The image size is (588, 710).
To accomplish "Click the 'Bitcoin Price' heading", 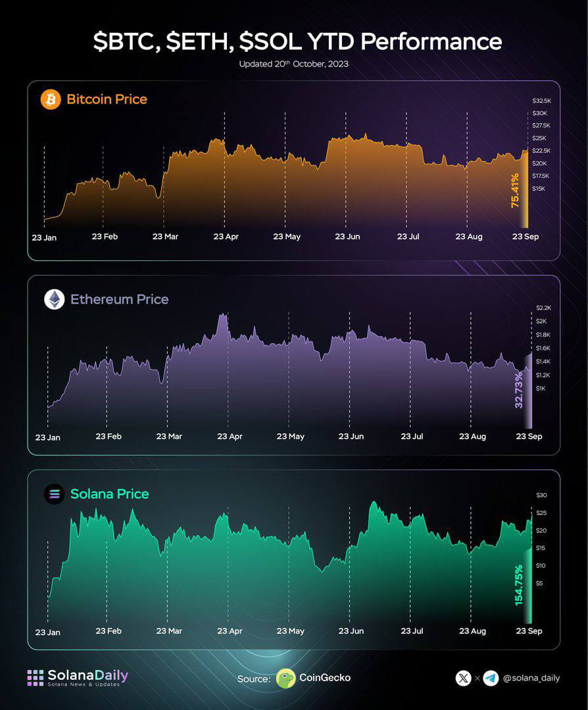I will click(107, 99).
